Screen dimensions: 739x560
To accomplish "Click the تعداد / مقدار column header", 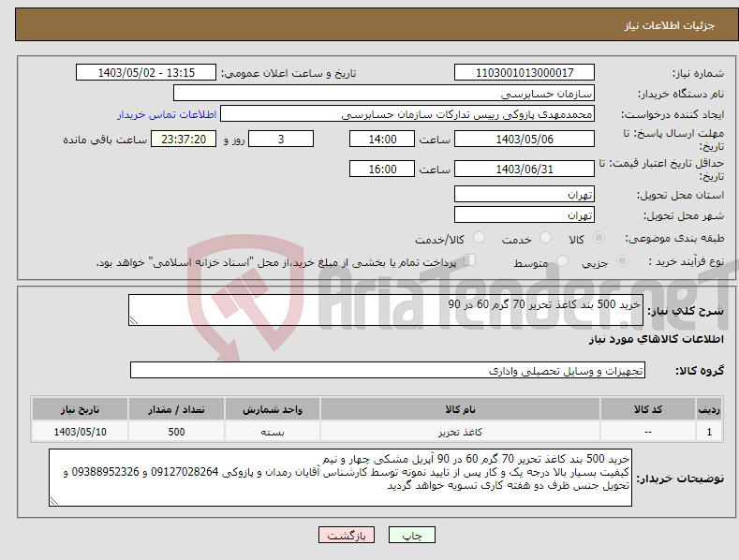I will tap(176, 409).
